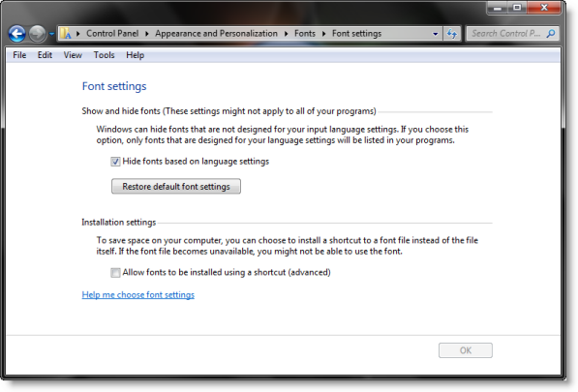Toggle Hide fonts based on language settings
Viewport: 578px width, 392px height.
115,162
